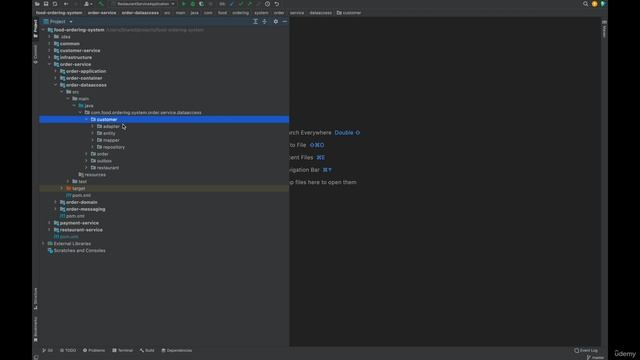This screenshot has width=640, height=360.
Task: Collapse the order-service module arrow
Action: pyautogui.click(x=50, y=64)
